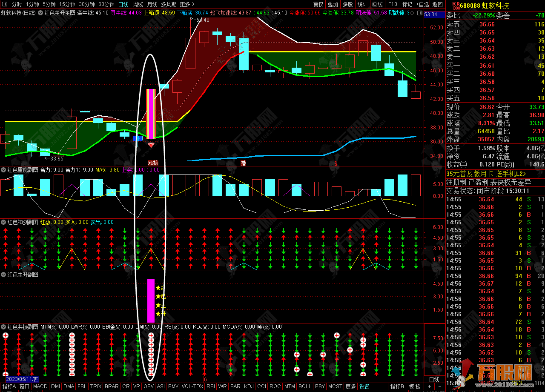Viewport: 545px width, 392px height.
Task: Click the 35元普及版月卡 promotion link
Action: pyautogui.click(x=486, y=174)
